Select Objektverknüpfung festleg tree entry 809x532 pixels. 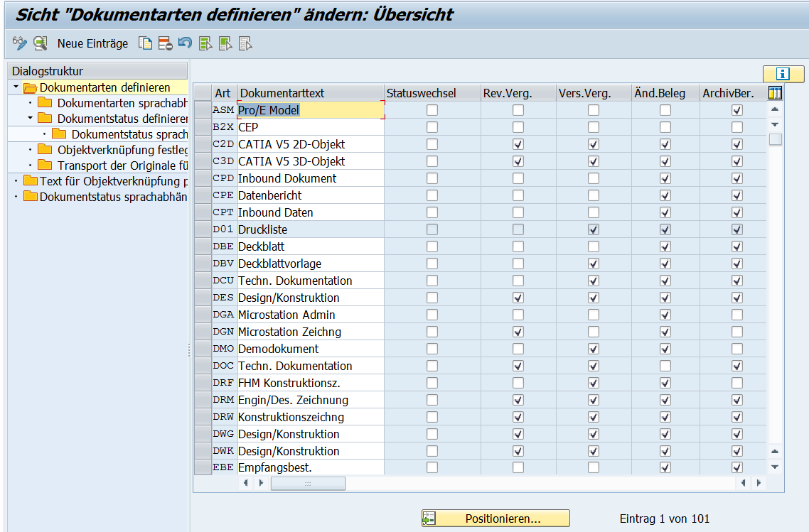[x=122, y=150]
